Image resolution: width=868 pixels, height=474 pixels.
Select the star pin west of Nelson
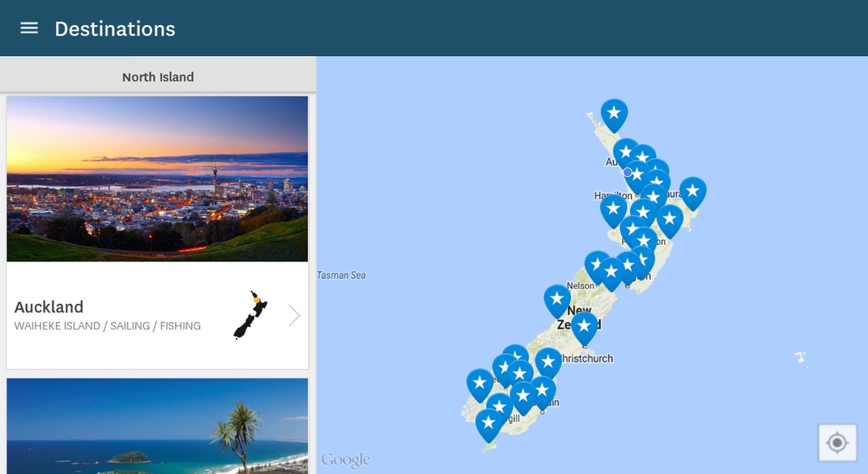pyautogui.click(x=557, y=301)
